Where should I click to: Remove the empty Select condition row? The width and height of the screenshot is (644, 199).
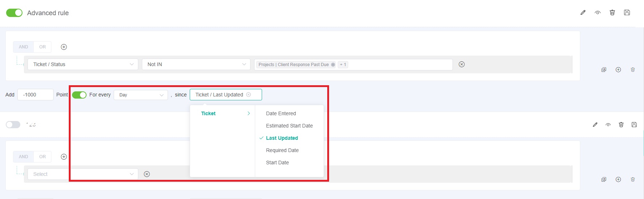click(147, 174)
